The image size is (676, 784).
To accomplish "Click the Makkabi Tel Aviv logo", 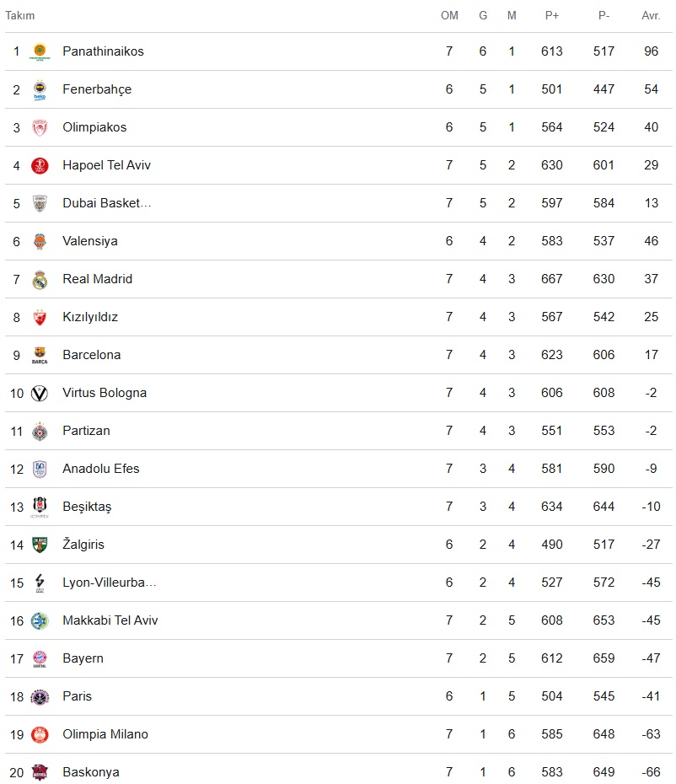I will pos(40,621).
